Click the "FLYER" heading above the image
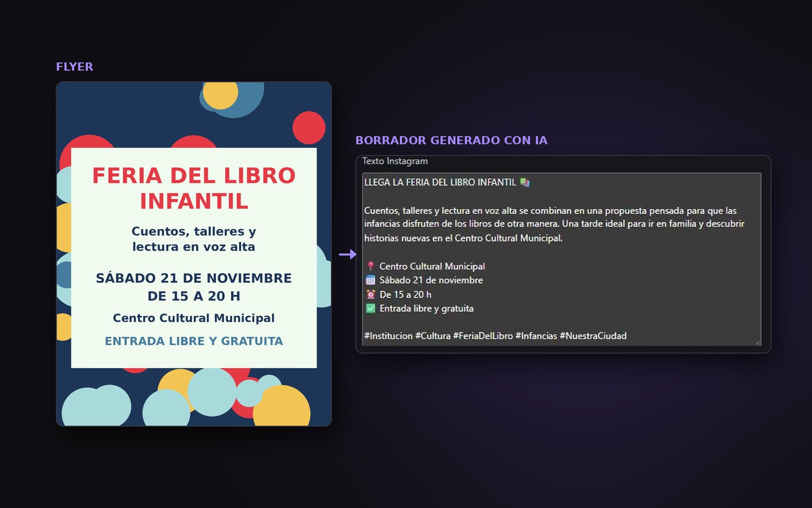 click(x=75, y=67)
